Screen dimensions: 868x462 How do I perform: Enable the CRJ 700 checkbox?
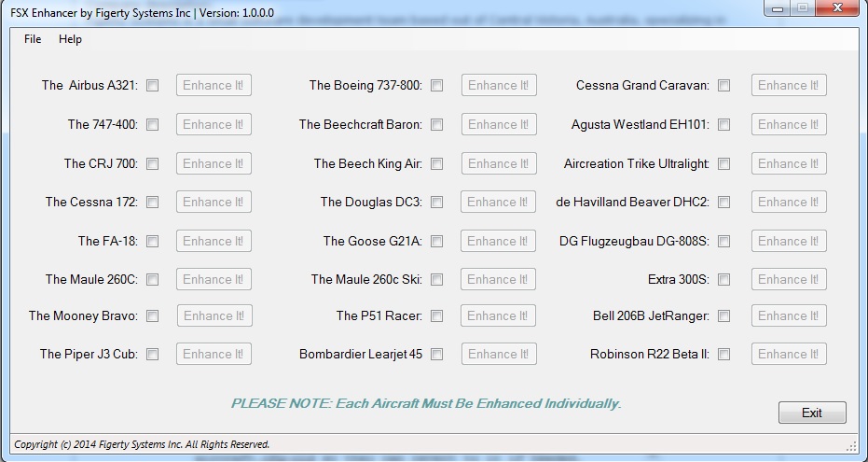point(152,164)
